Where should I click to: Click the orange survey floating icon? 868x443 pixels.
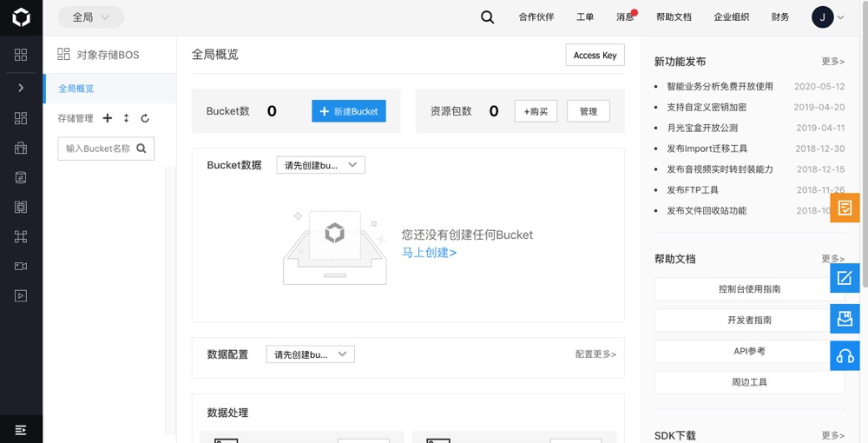click(845, 208)
